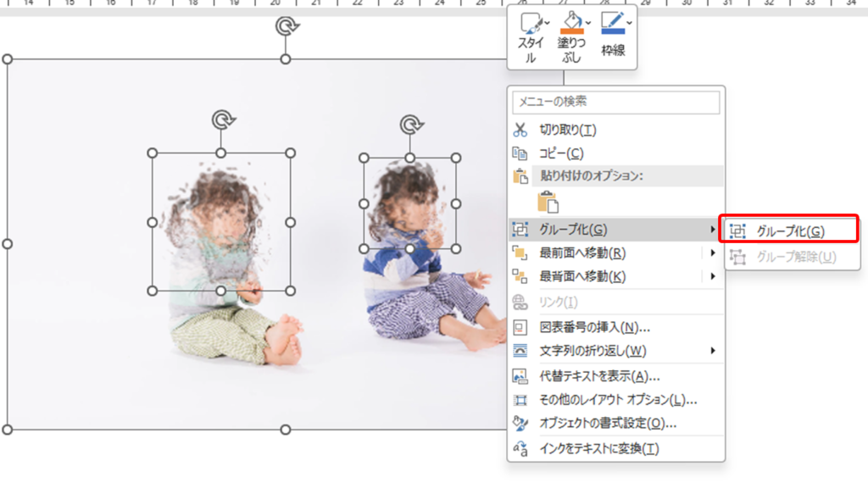Click the link chain icon
The width and height of the screenshot is (868, 483).
point(520,302)
